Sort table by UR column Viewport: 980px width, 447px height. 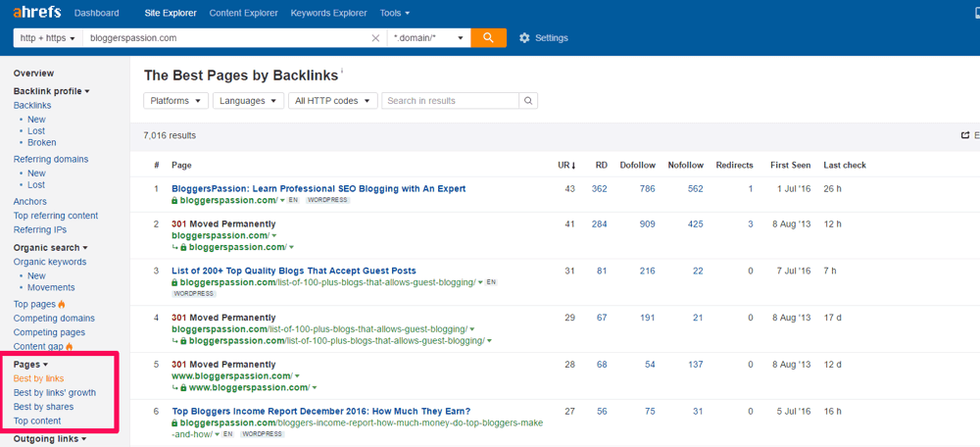(566, 165)
